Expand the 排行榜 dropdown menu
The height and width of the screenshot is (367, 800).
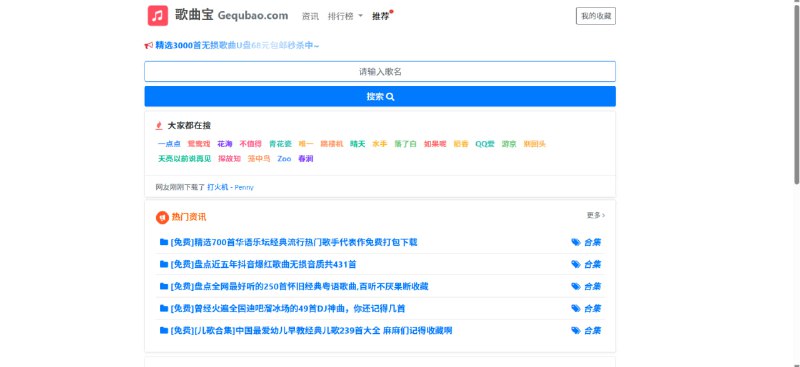click(345, 16)
